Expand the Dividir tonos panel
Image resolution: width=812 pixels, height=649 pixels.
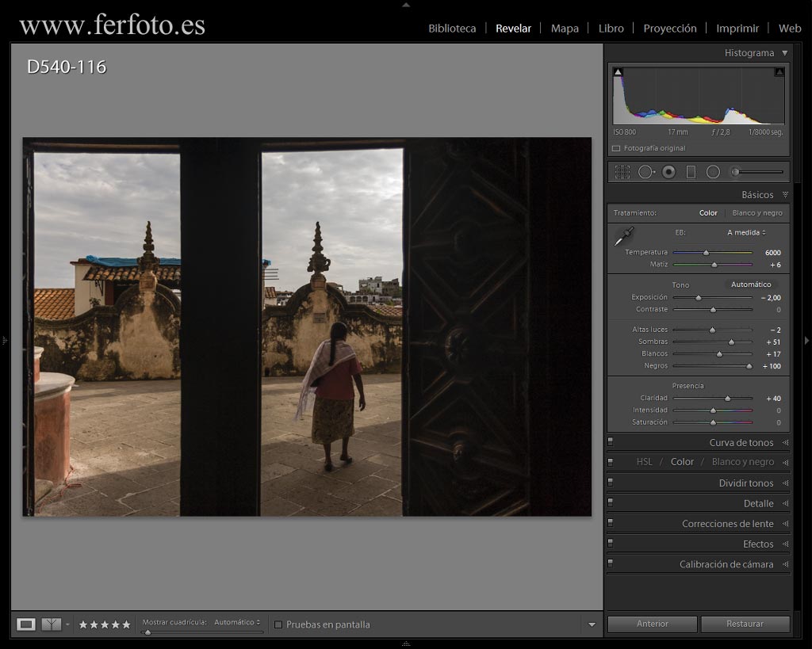point(786,483)
